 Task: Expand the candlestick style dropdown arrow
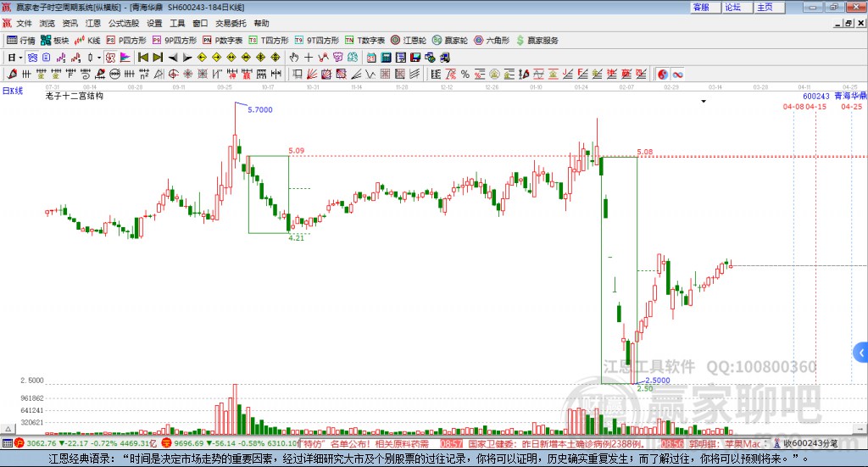pyautogui.click(x=99, y=58)
